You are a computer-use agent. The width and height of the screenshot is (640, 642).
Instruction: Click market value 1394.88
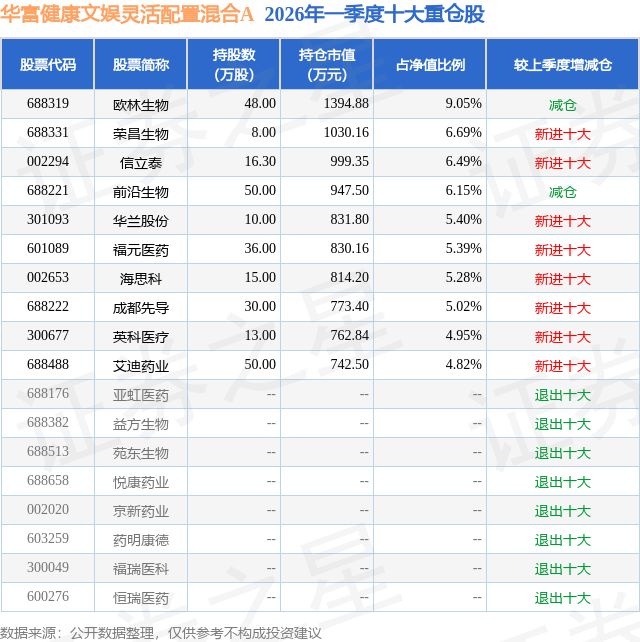click(x=346, y=104)
